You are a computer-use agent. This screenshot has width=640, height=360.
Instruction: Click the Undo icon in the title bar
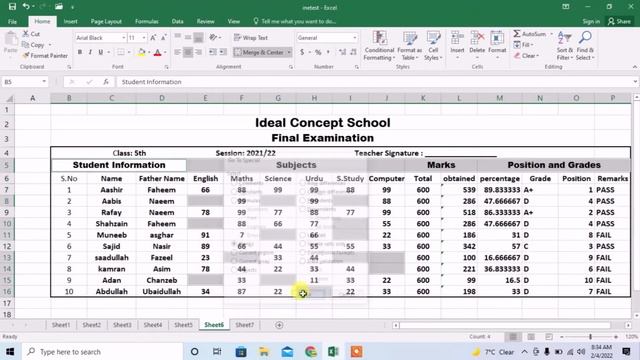(x=26, y=7)
